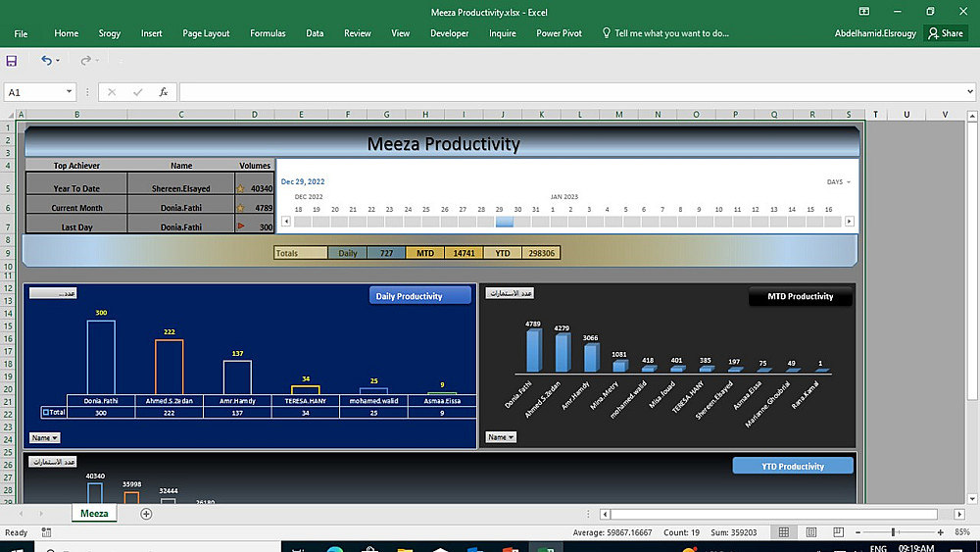The image size is (980, 552).
Task: Open the Page Layout tab
Action: (206, 33)
